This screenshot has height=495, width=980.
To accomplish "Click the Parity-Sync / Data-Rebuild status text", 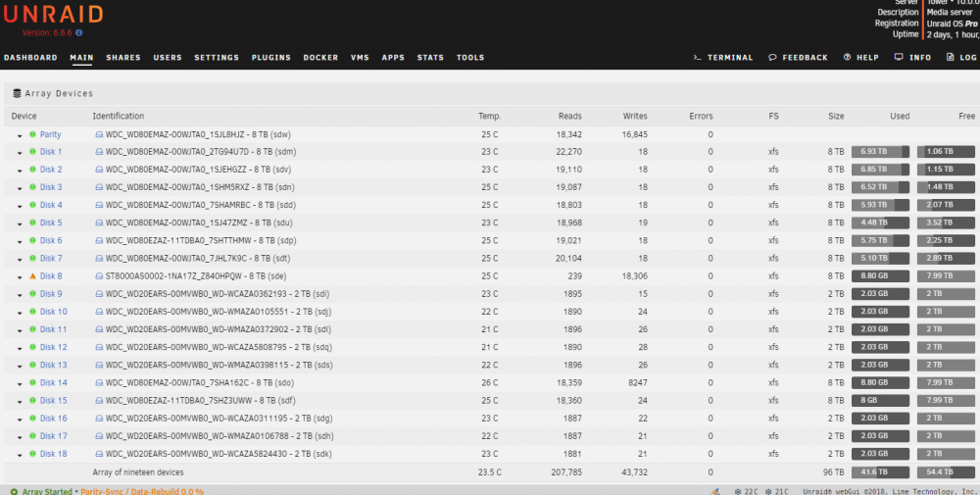I will coord(142,492).
